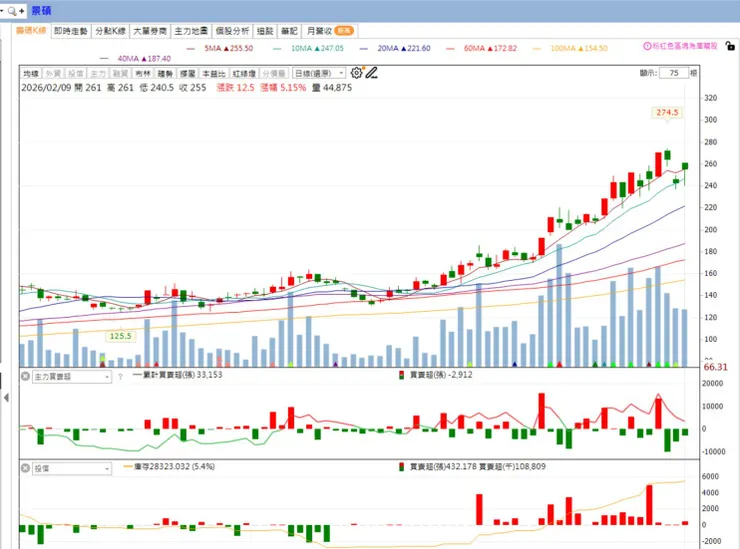Click the cumulative value 33,153
Screen dimensions: 740x549
(x=210, y=375)
